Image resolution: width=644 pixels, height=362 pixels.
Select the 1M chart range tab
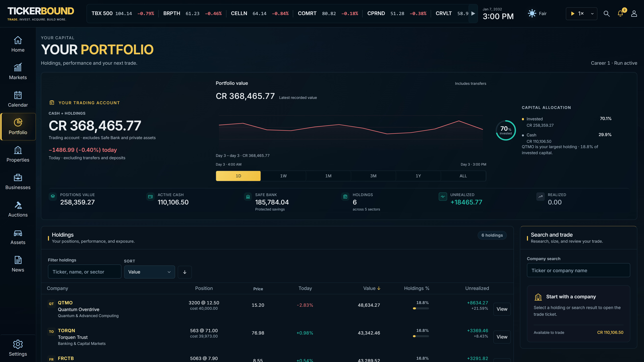pyautogui.click(x=328, y=176)
